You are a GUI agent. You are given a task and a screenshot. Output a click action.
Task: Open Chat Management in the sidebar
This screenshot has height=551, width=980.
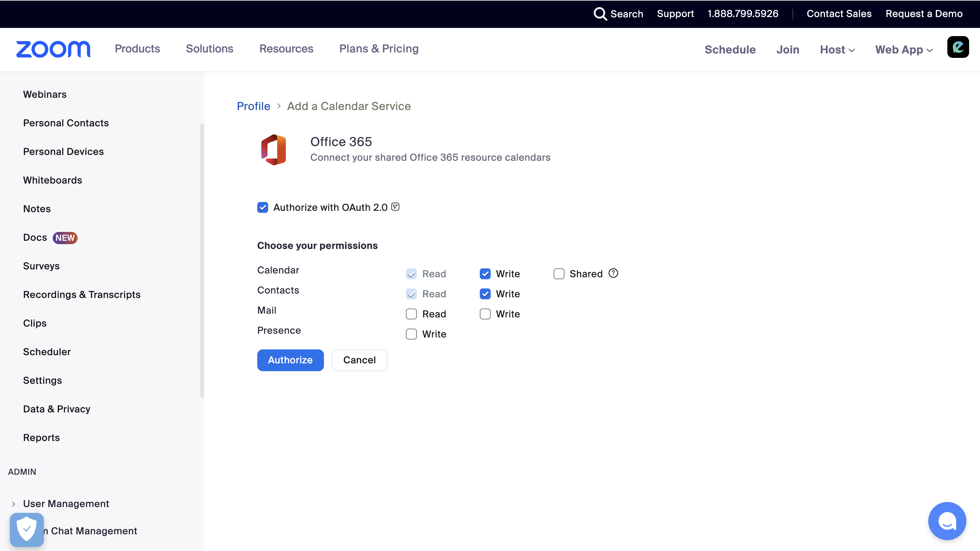91,531
